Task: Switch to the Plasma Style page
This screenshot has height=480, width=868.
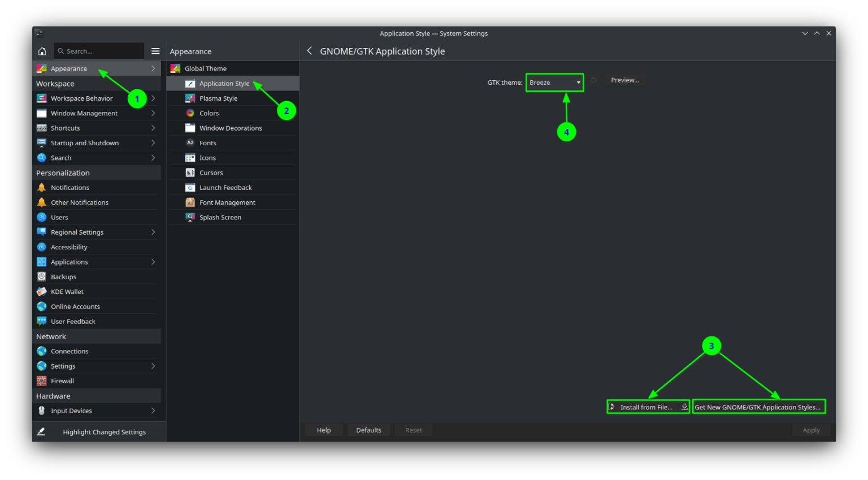Action: pyautogui.click(x=218, y=98)
